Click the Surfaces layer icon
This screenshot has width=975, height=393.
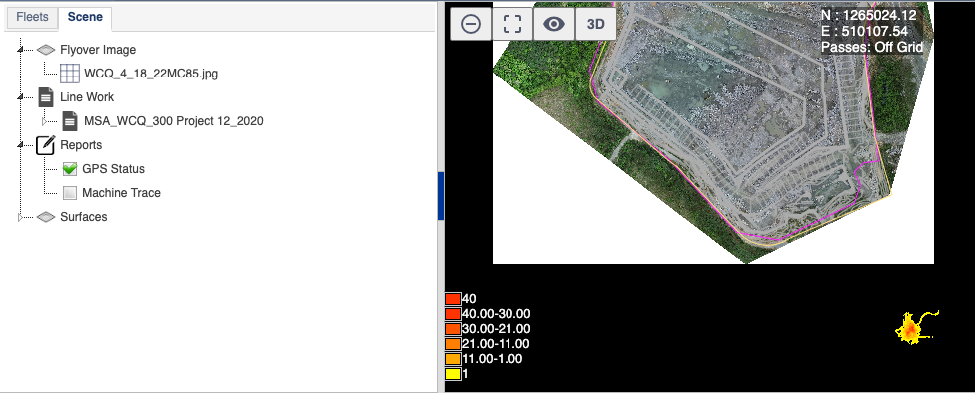(x=46, y=217)
